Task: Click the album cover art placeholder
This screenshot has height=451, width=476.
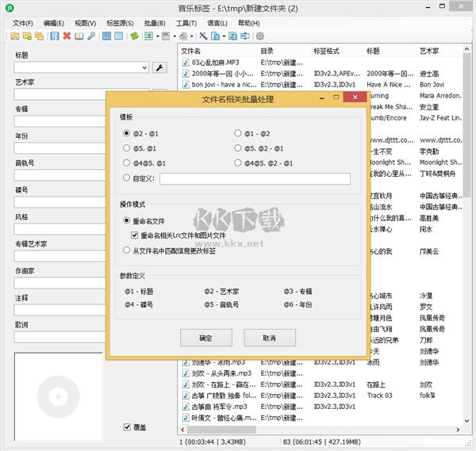Action: pos(58,396)
